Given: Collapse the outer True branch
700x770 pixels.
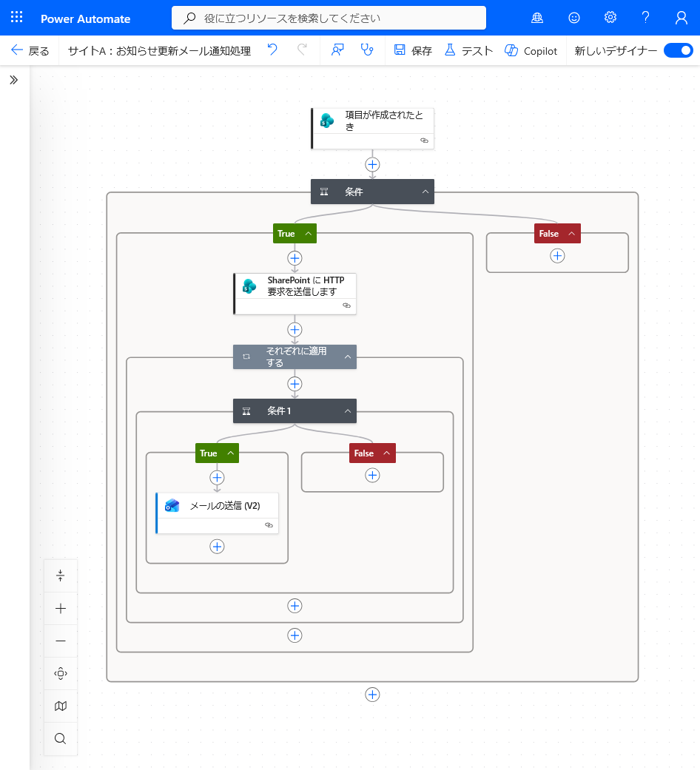Looking at the screenshot, I should pos(308,234).
